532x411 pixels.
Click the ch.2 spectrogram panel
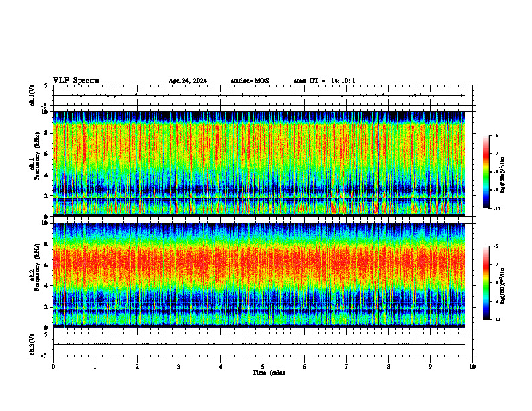click(259, 275)
